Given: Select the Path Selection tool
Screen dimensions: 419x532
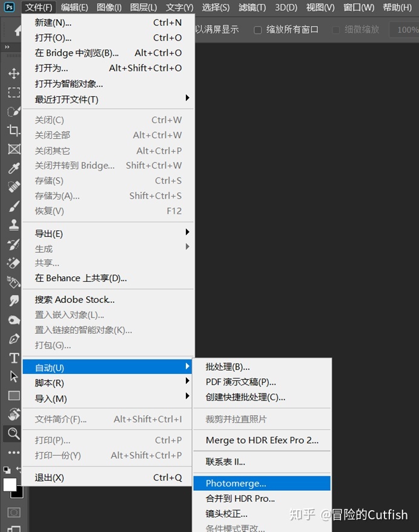Looking at the screenshot, I should point(13,377).
